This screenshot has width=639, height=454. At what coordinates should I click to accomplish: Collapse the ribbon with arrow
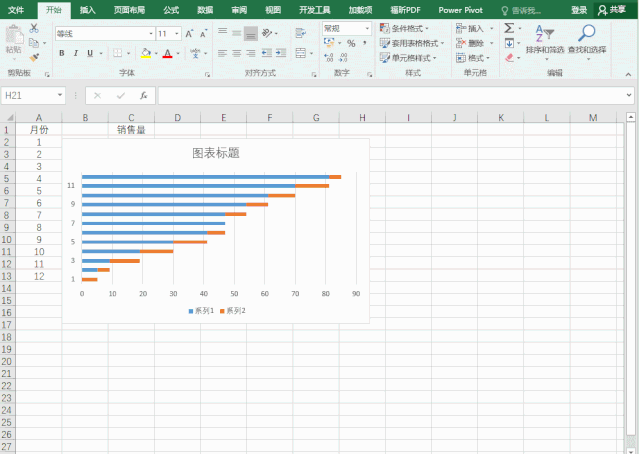pyautogui.click(x=628, y=74)
